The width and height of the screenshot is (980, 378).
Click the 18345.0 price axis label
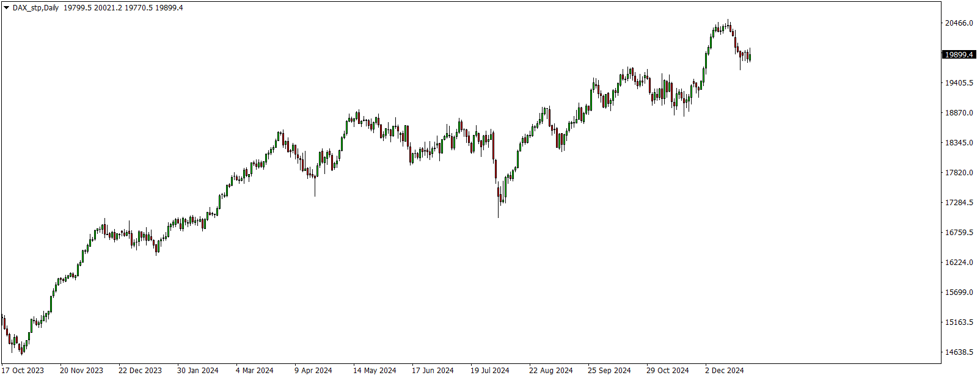[959, 143]
